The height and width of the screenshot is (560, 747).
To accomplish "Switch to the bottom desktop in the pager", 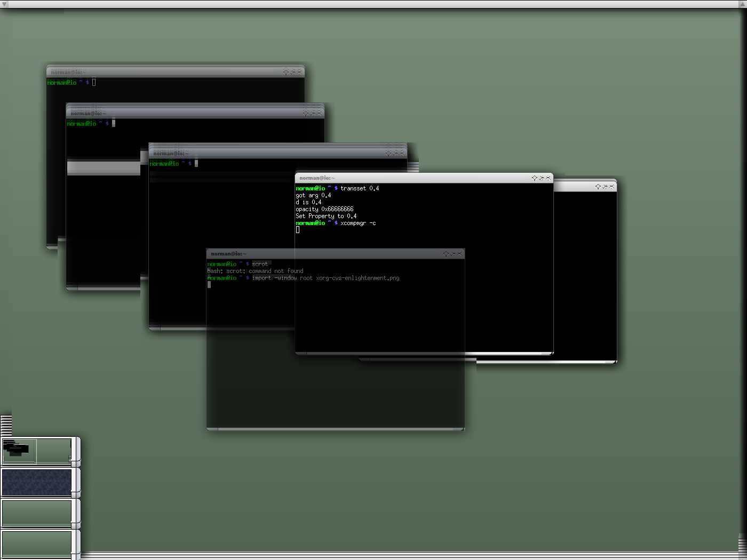I will pyautogui.click(x=36, y=543).
